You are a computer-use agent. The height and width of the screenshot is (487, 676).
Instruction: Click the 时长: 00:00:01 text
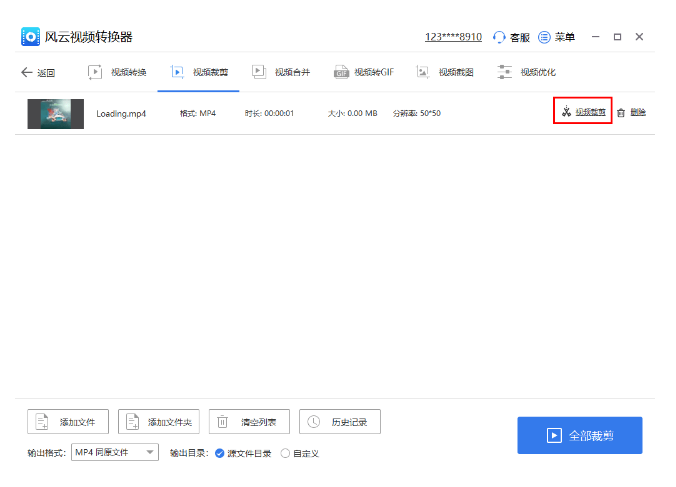click(269, 113)
